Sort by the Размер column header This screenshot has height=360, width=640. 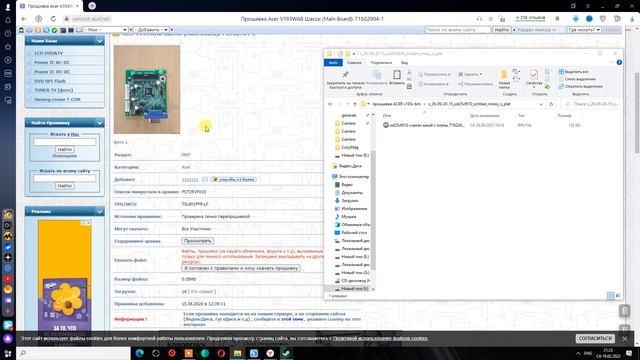(x=564, y=116)
